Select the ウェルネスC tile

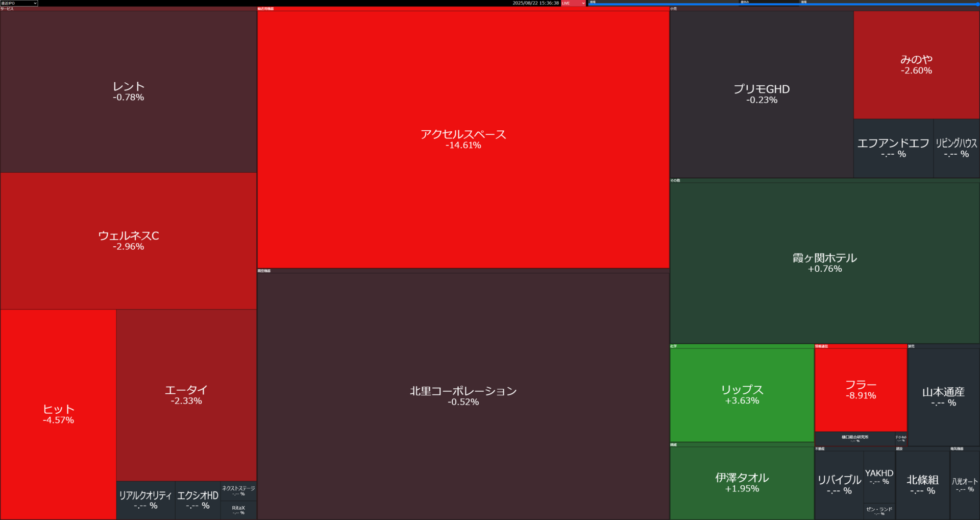coord(128,241)
